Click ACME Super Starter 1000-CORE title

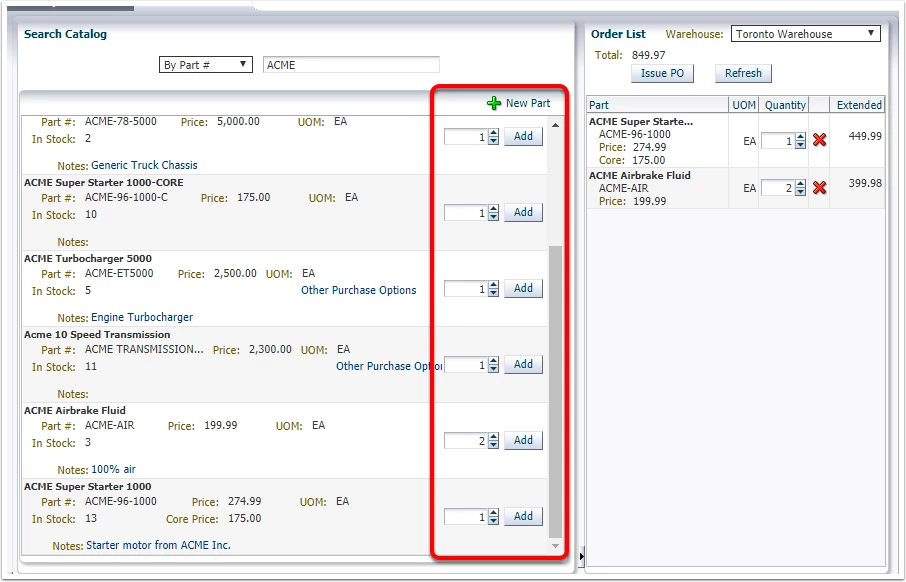click(x=104, y=183)
